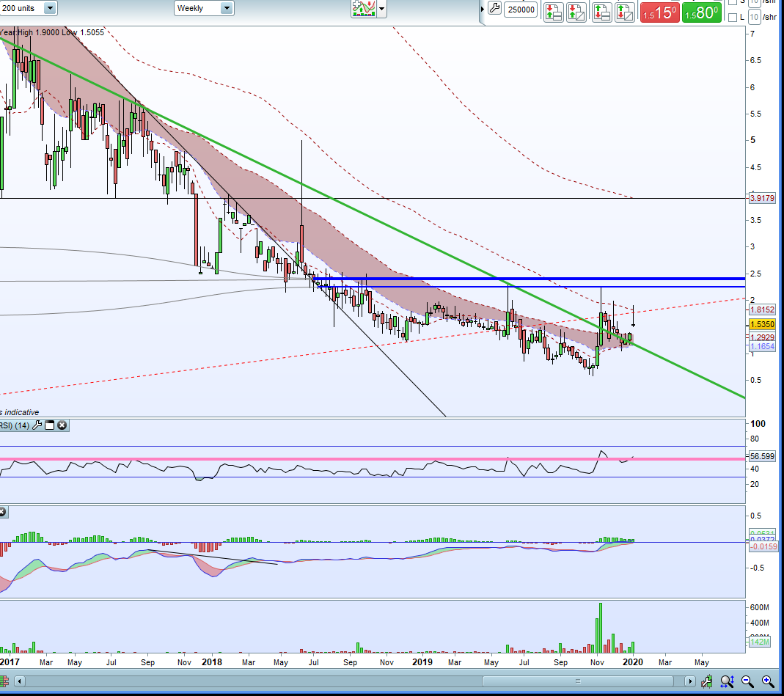The width and height of the screenshot is (784, 696).
Task: Click the pink horizontal line on RSI
Action: tap(373, 459)
